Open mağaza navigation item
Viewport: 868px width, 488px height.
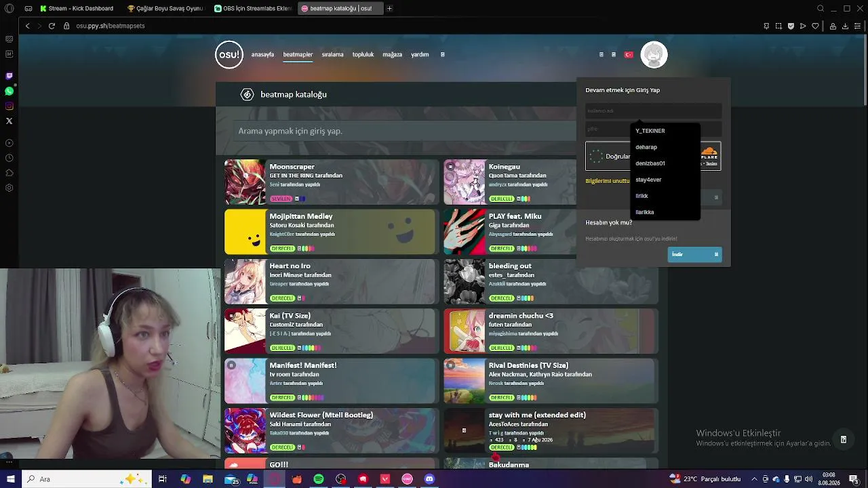[392, 54]
